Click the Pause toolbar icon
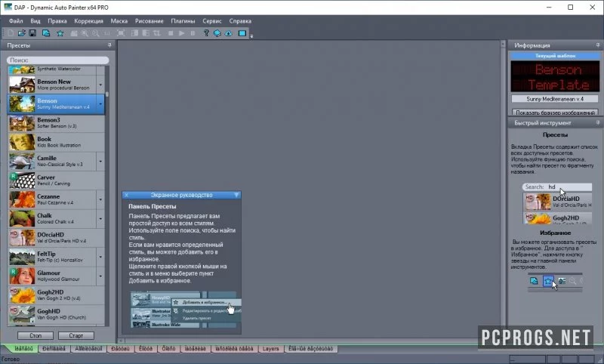 [x=193, y=33]
